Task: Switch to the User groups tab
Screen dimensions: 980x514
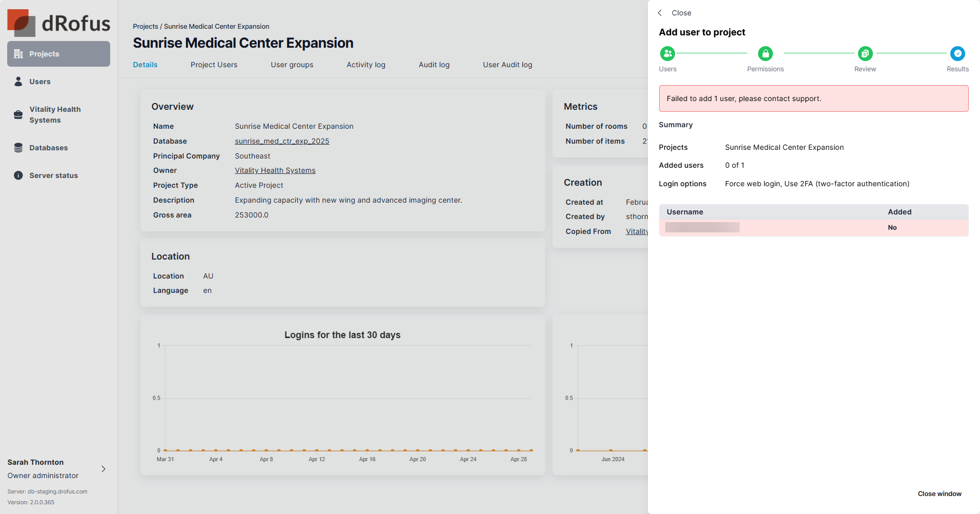Action: tap(292, 65)
